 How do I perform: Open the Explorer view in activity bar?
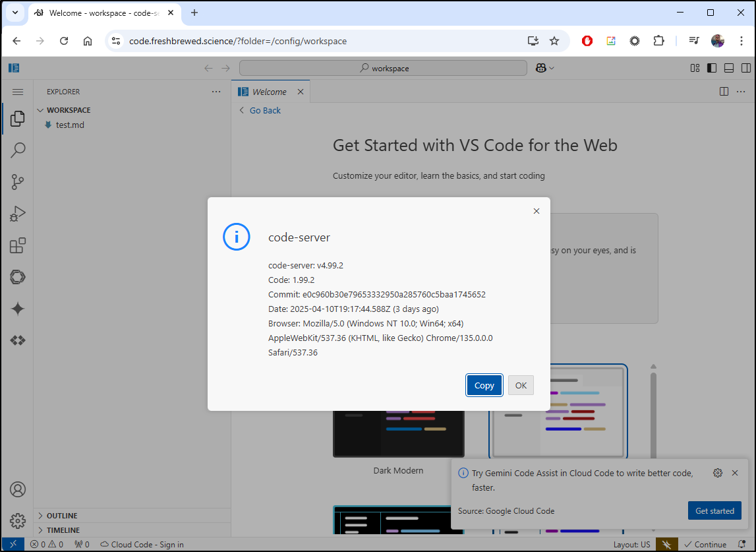pos(17,119)
